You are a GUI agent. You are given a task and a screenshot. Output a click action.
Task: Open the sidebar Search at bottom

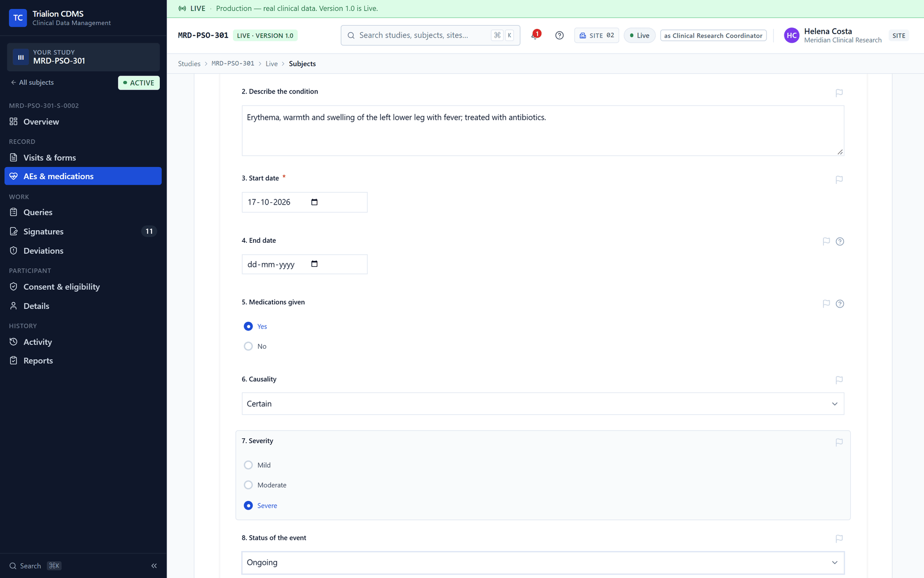tap(35, 565)
